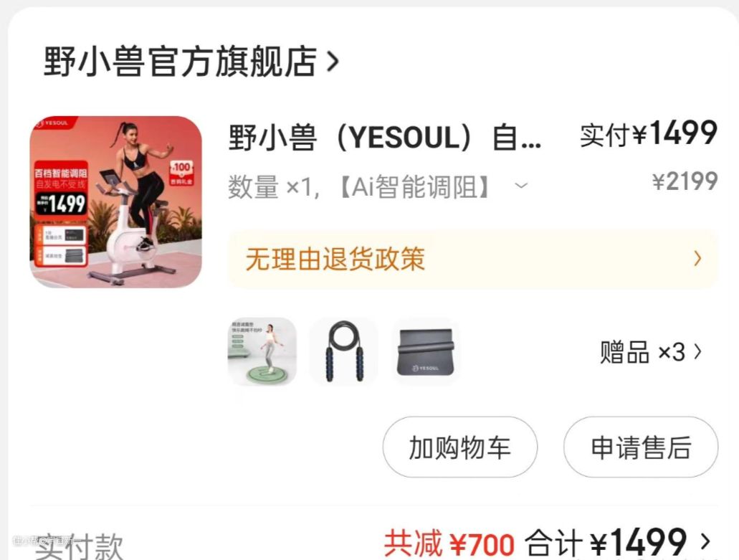Image resolution: width=739 pixels, height=560 pixels.
Task: Tap the chevron beside 赠品 ×3
Action: [697, 351]
